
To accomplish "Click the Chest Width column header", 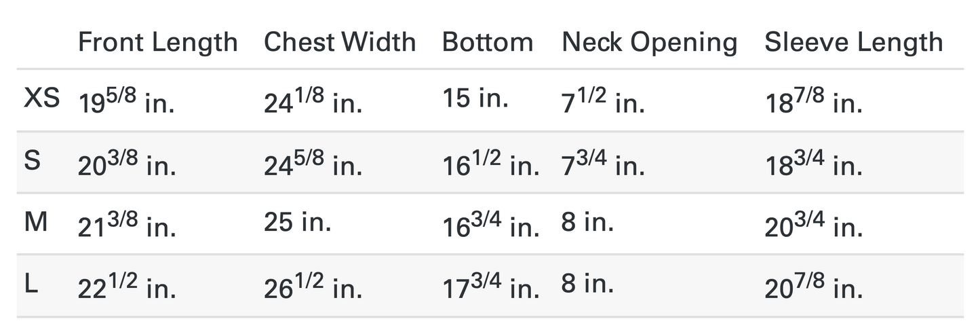I will [x=340, y=42].
